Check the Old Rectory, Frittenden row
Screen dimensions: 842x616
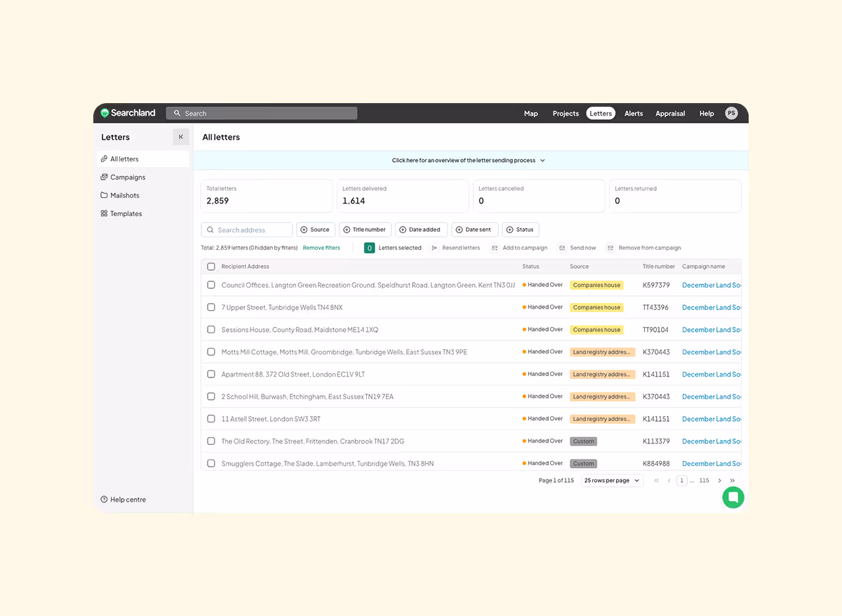click(x=211, y=441)
